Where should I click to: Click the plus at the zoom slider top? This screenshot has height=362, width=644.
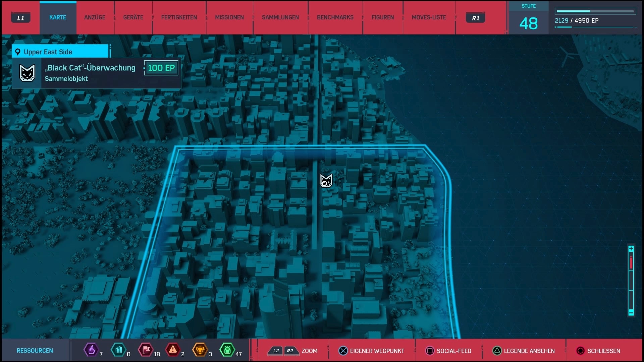tap(631, 249)
